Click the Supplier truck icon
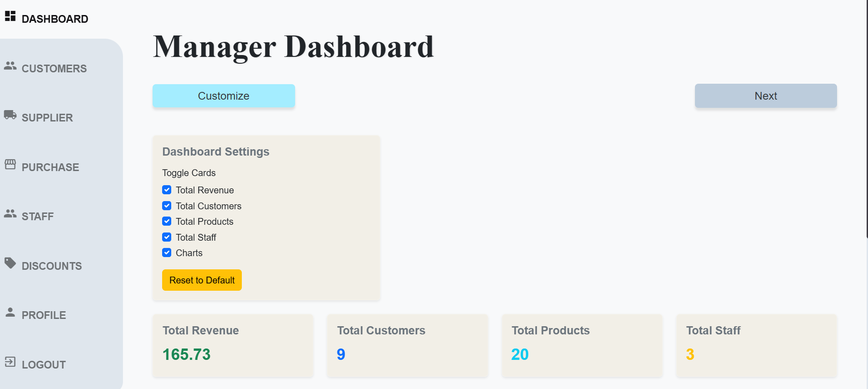 pos(10,115)
